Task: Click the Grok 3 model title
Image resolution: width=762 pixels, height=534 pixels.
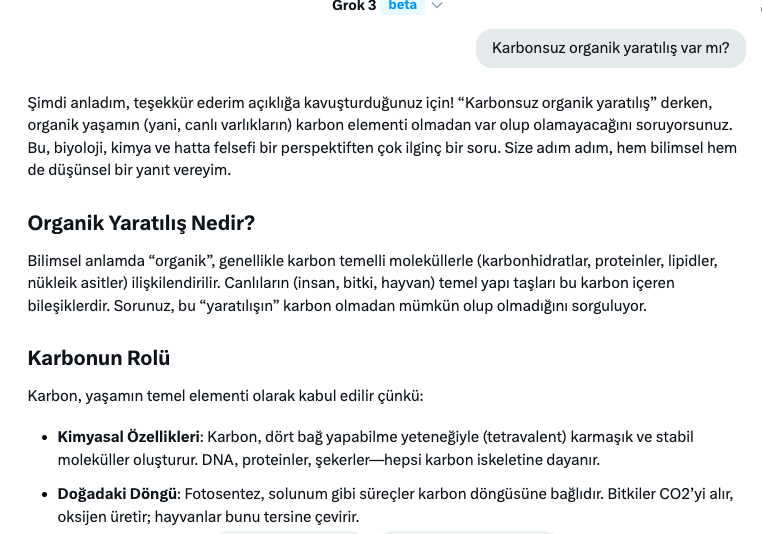Action: click(354, 6)
